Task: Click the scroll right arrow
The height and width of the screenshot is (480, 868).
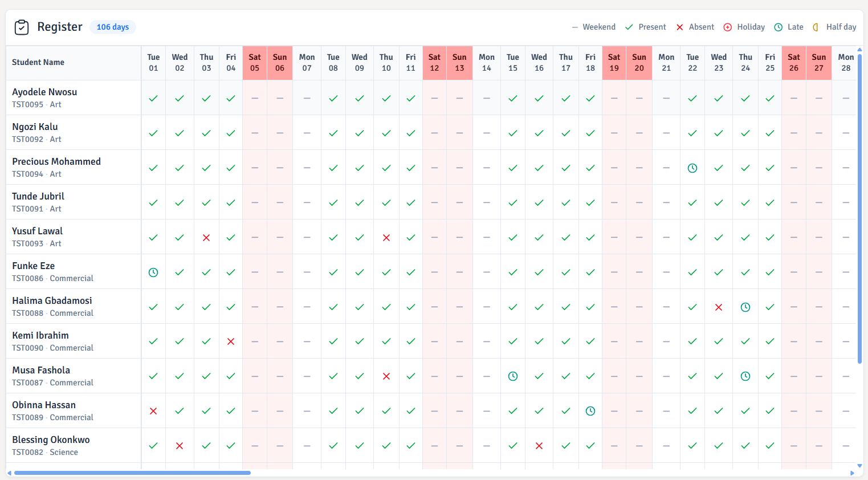Action: click(x=852, y=473)
